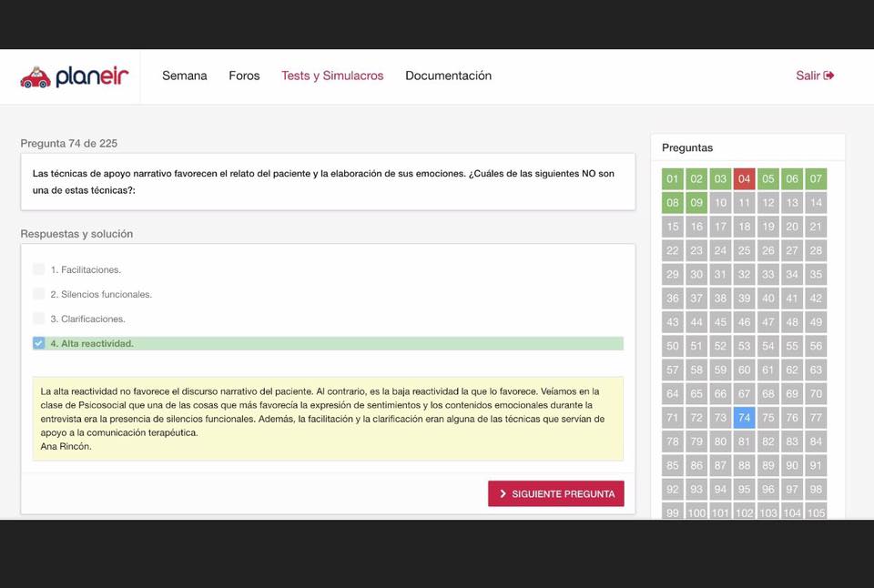This screenshot has height=588, width=874.
Task: Open the Foros section
Action: (x=244, y=76)
